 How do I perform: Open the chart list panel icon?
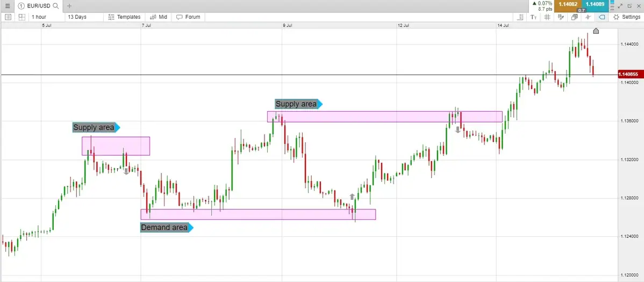coord(8,17)
